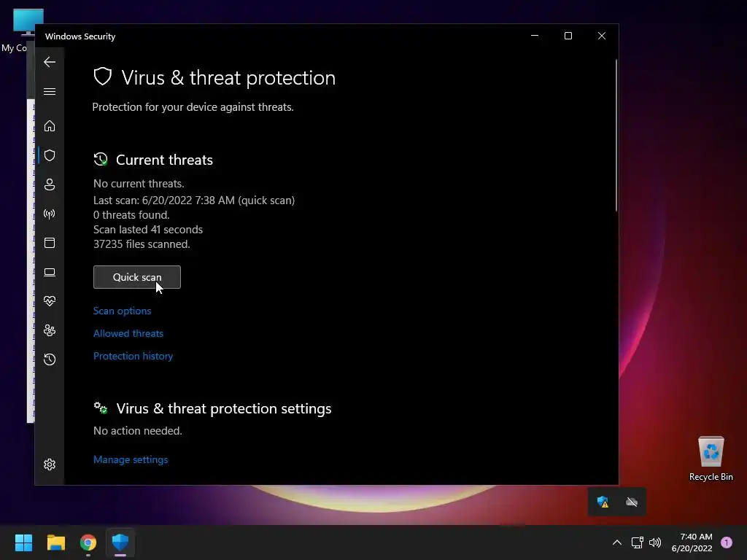Image resolution: width=747 pixels, height=560 pixels.
Task: Click the Current threats heading icon
Action: tap(101, 160)
